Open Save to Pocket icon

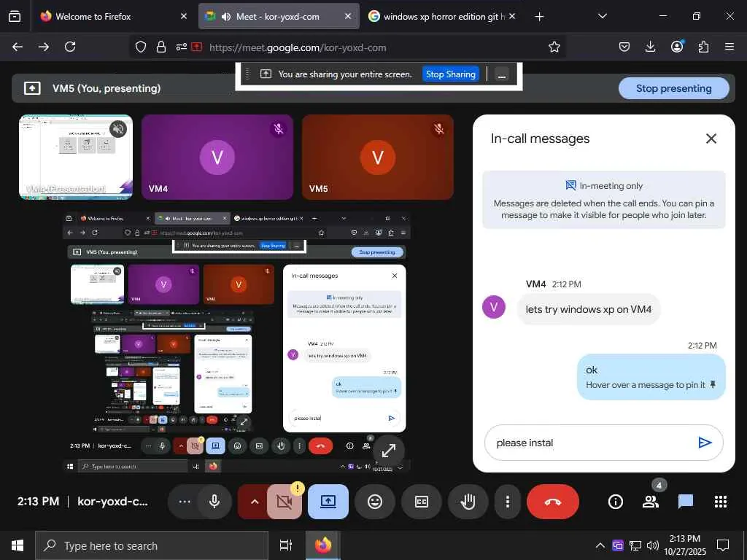(624, 47)
